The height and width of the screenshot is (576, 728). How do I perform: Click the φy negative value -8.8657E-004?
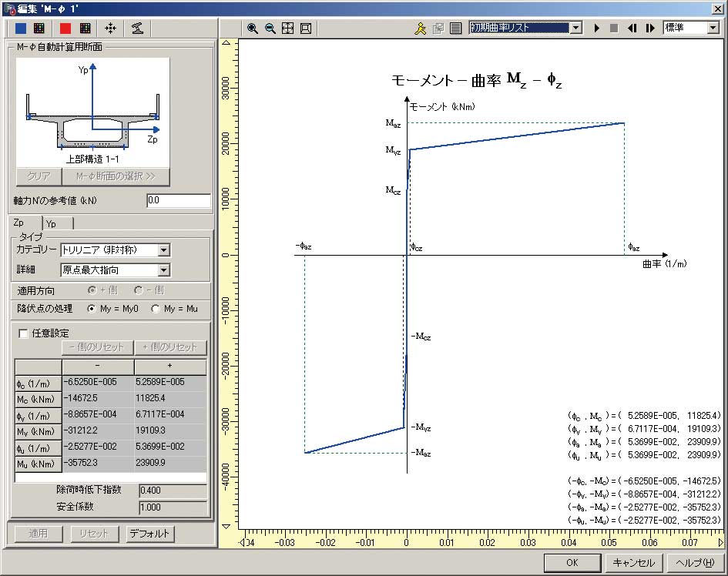(98, 414)
